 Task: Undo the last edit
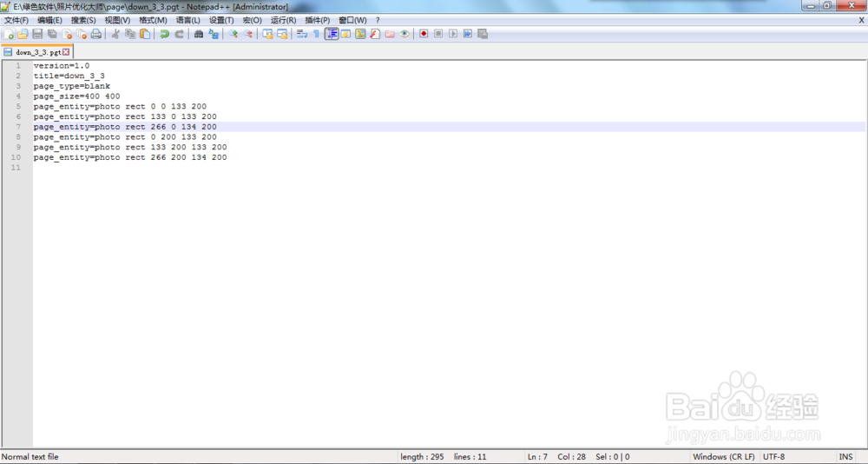(164, 34)
